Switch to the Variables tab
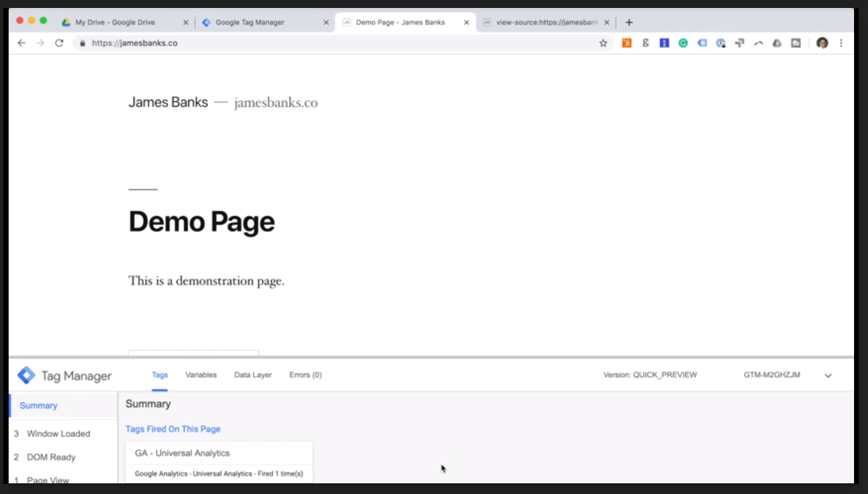The image size is (868, 494). pos(201,374)
